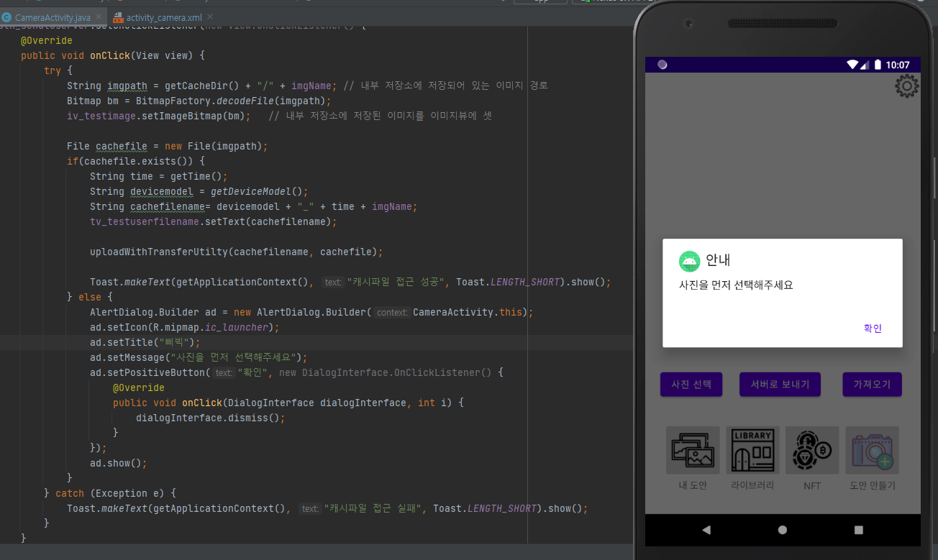Click the onClick(DialogInterface dialogInterface, int i) signature
Screen dimensions: 938x560
[x=288, y=403]
